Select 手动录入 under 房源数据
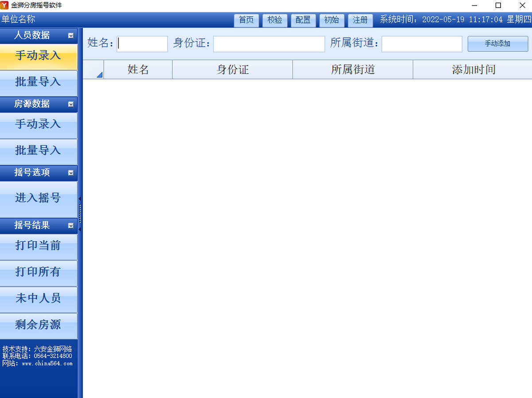The height and width of the screenshot is (398, 532). click(39, 125)
